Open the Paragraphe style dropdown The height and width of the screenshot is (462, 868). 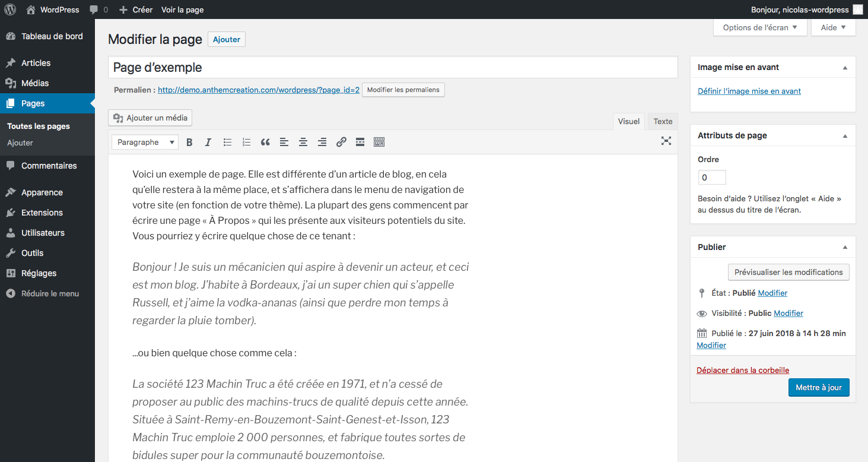click(x=145, y=142)
